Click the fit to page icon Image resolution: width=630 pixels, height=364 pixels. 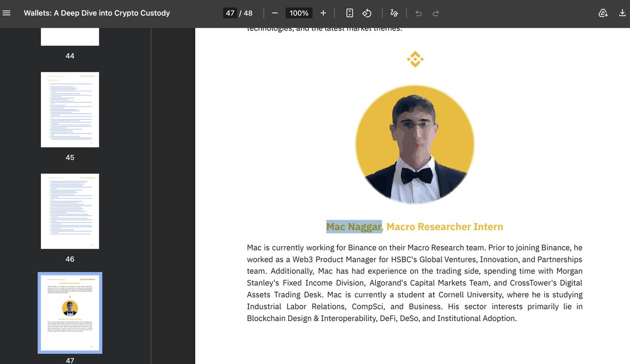pyautogui.click(x=350, y=13)
